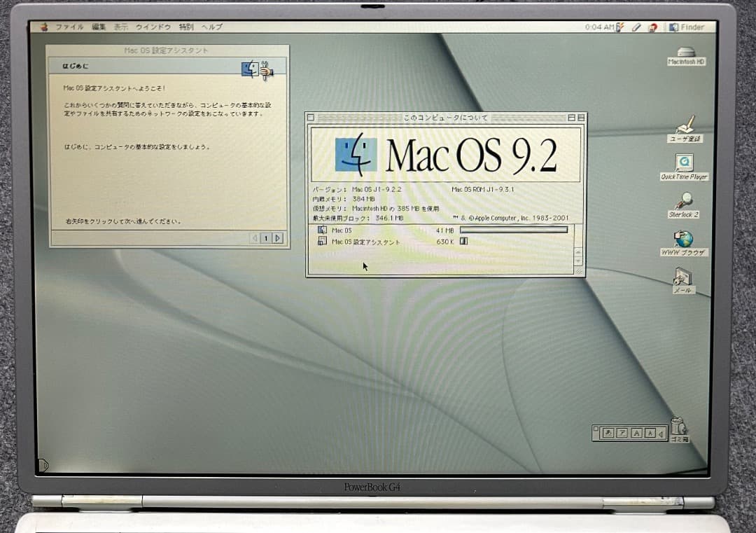
Task: Click the Mac OS memory usage bar
Action: [514, 230]
